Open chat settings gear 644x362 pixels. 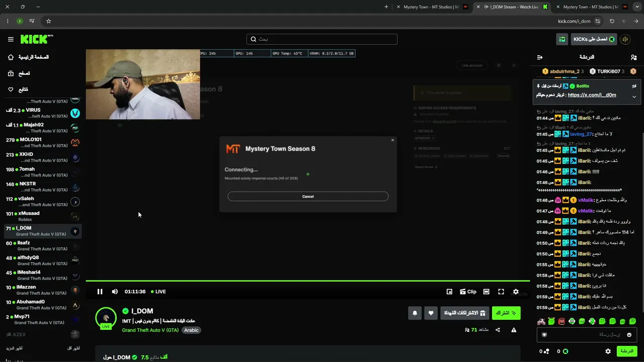coord(608,351)
